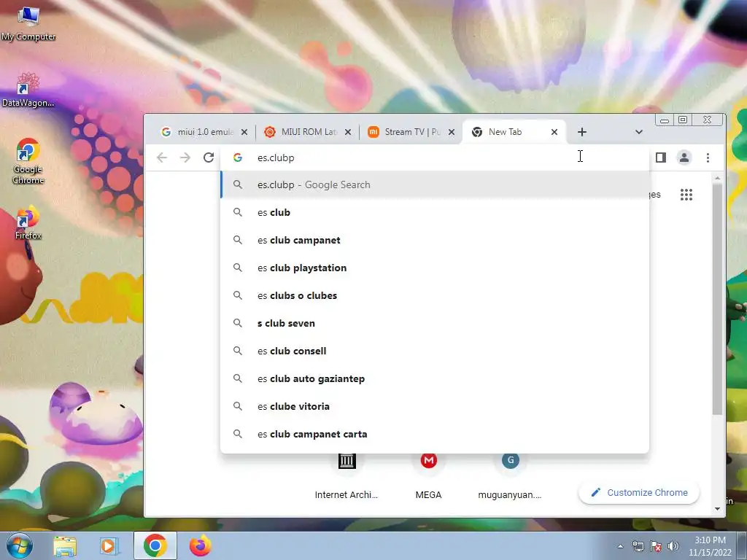The width and height of the screenshot is (747, 560).
Task: Click the network tray icon
Action: click(x=638, y=546)
